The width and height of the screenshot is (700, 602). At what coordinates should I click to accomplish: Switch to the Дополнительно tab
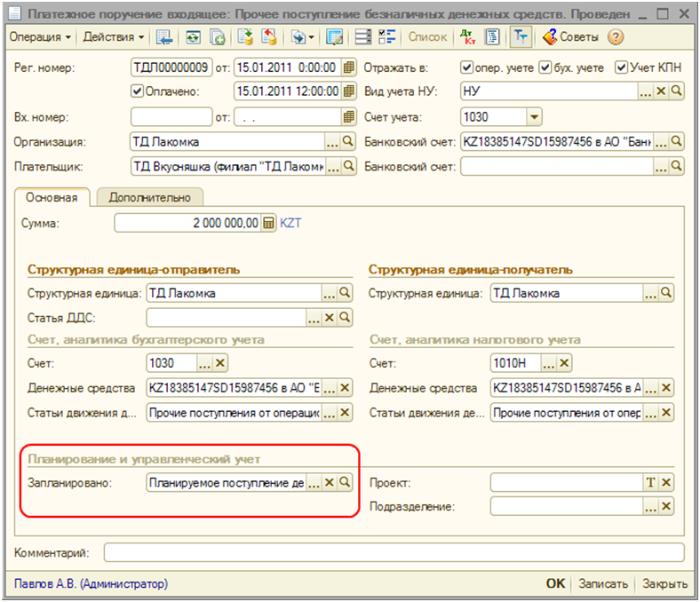[149, 197]
